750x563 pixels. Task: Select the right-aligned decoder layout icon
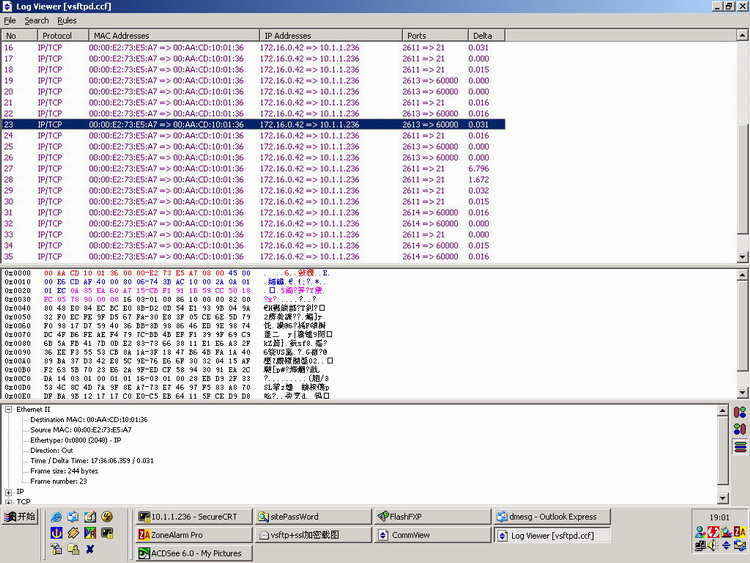(x=740, y=430)
